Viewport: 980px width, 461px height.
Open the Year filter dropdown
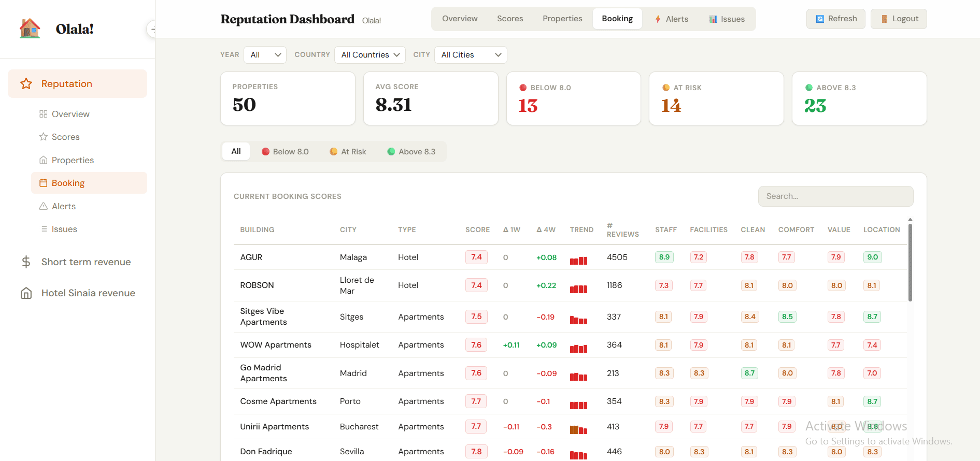pyautogui.click(x=265, y=55)
